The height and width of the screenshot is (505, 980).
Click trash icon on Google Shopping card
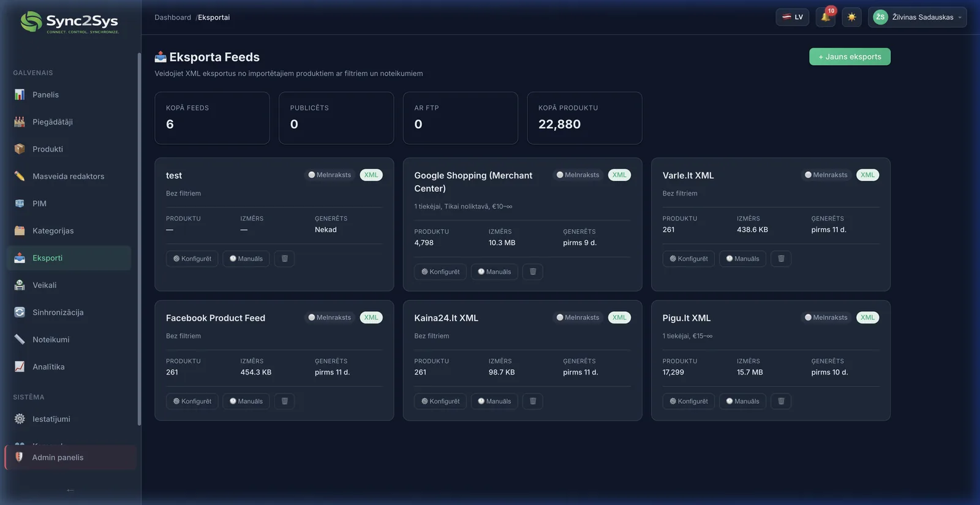[x=532, y=271]
